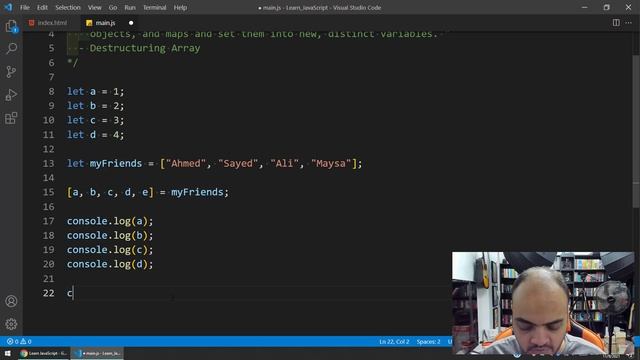Switch to Chrome Learn JavaScript taskbar item
The image size is (640, 360).
tap(43, 353)
